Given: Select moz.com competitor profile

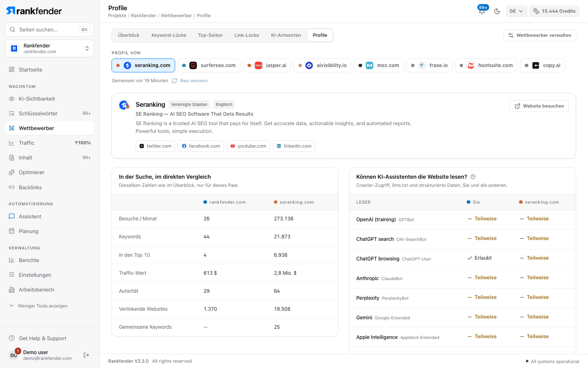Looking at the screenshot, I should click(379, 65).
